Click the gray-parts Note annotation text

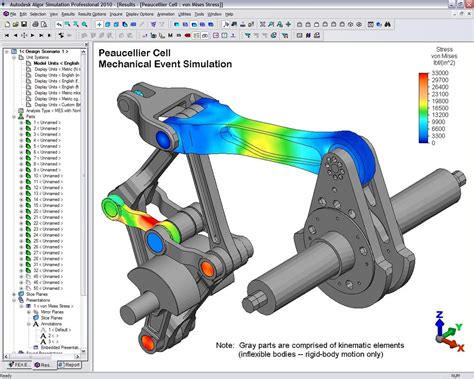(310, 350)
